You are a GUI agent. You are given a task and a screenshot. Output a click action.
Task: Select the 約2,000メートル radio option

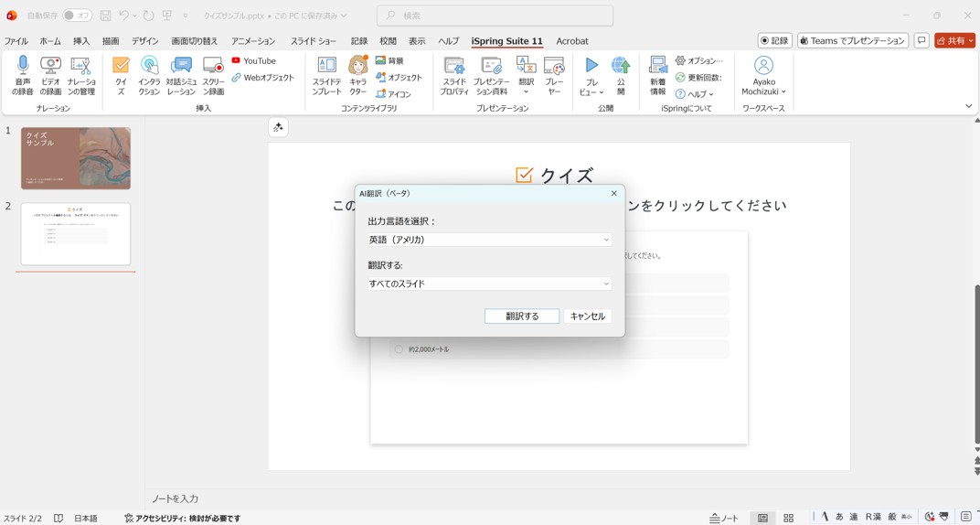pyautogui.click(x=399, y=349)
